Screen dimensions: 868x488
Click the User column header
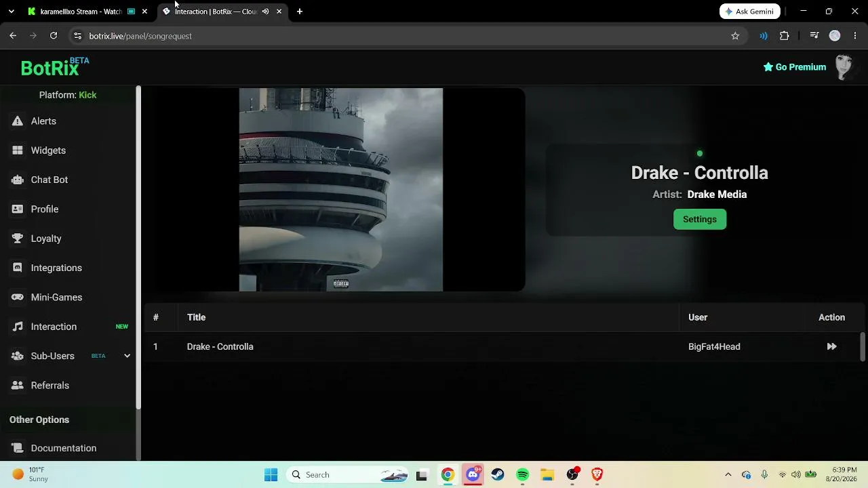click(698, 317)
